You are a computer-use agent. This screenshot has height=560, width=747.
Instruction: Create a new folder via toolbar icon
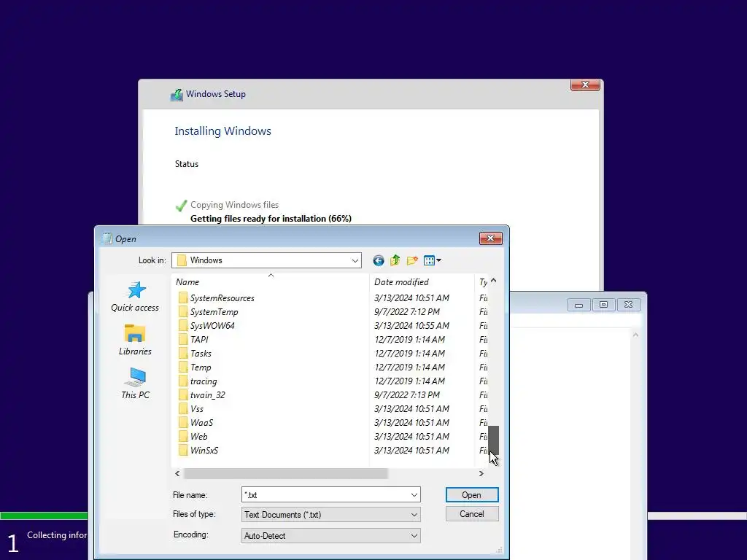[x=412, y=260]
